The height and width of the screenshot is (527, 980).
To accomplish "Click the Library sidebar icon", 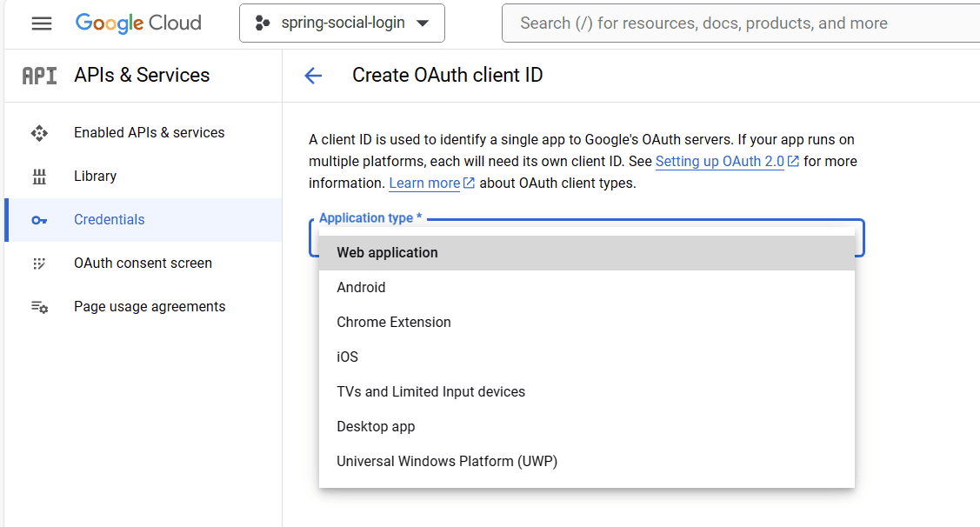I will (39, 177).
